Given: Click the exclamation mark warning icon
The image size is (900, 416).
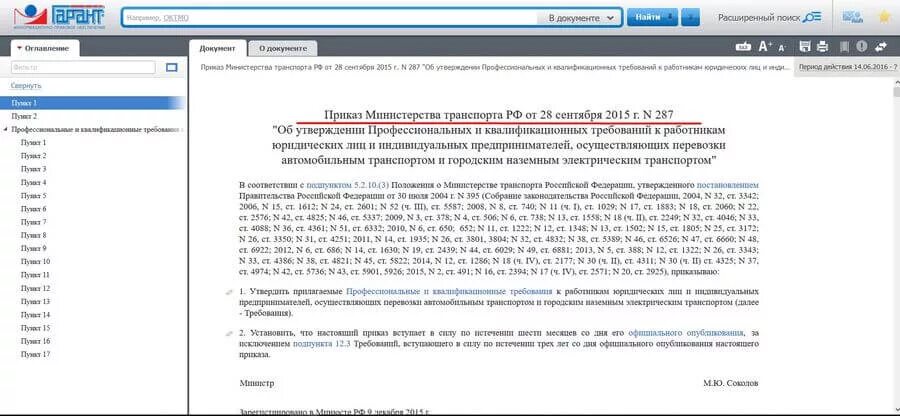Looking at the screenshot, I should tap(862, 47).
